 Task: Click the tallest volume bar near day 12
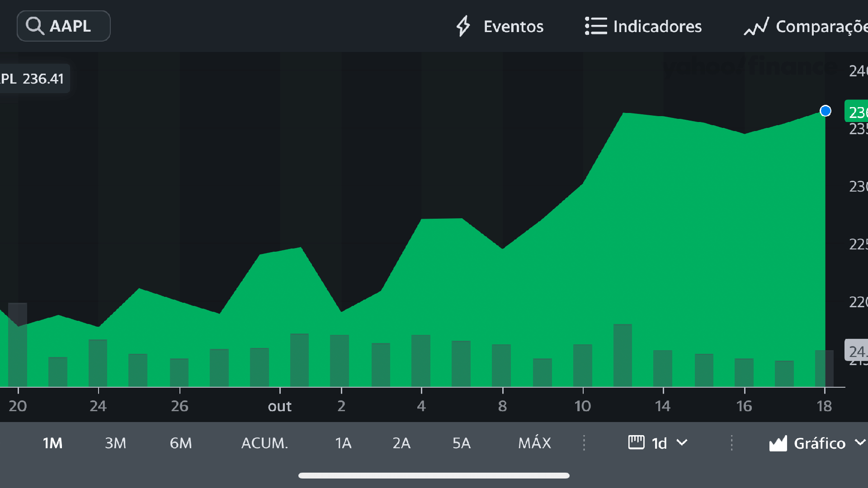click(x=623, y=355)
